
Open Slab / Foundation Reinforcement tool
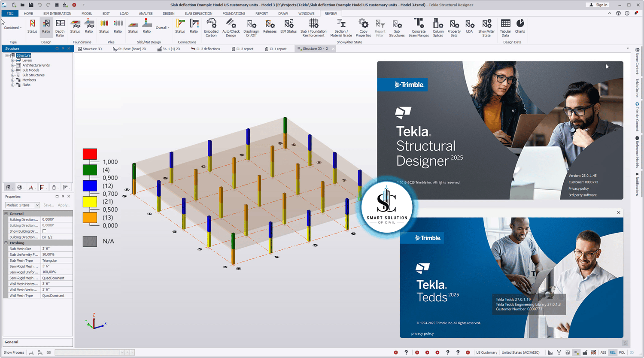point(313,28)
